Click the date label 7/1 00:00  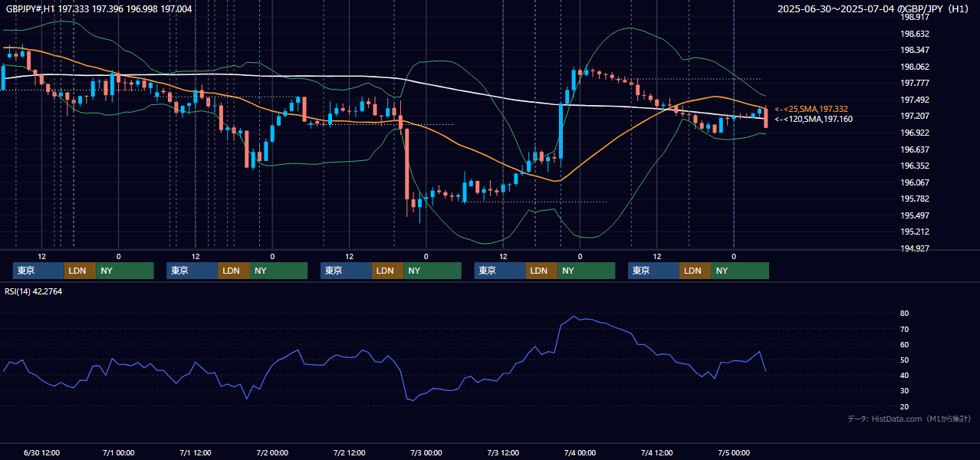click(x=119, y=453)
